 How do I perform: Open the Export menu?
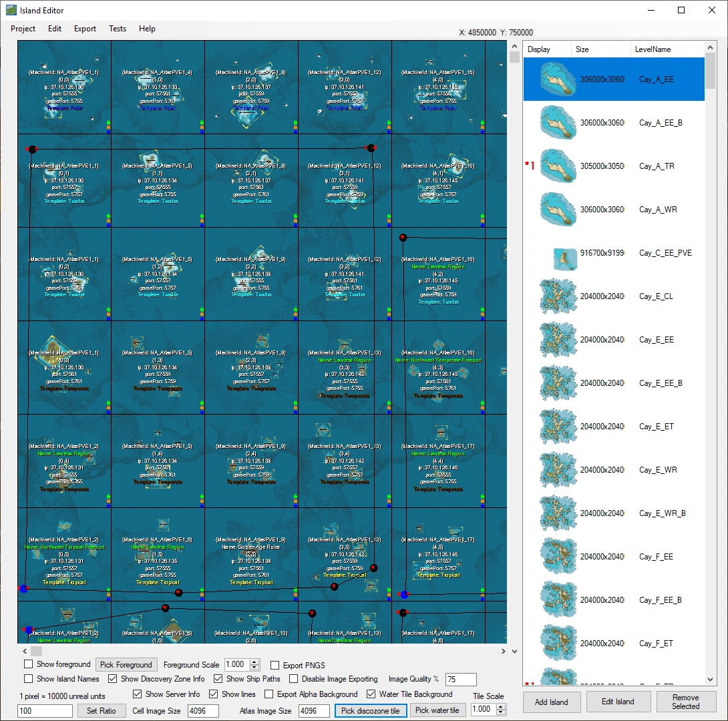point(85,29)
